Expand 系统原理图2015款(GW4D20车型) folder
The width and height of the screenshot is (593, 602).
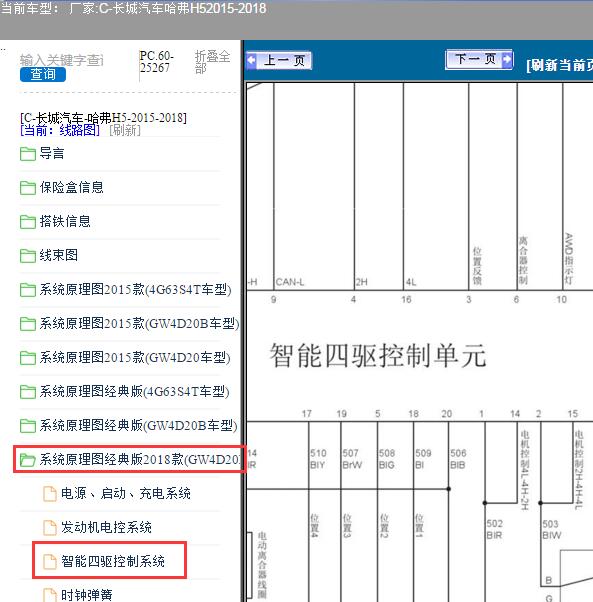[135, 357]
